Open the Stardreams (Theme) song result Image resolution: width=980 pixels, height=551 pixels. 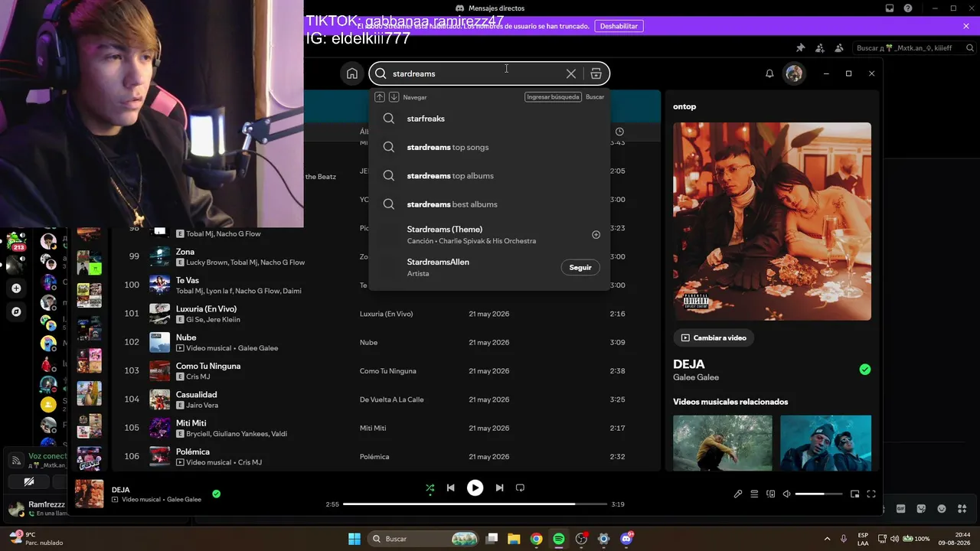point(489,235)
